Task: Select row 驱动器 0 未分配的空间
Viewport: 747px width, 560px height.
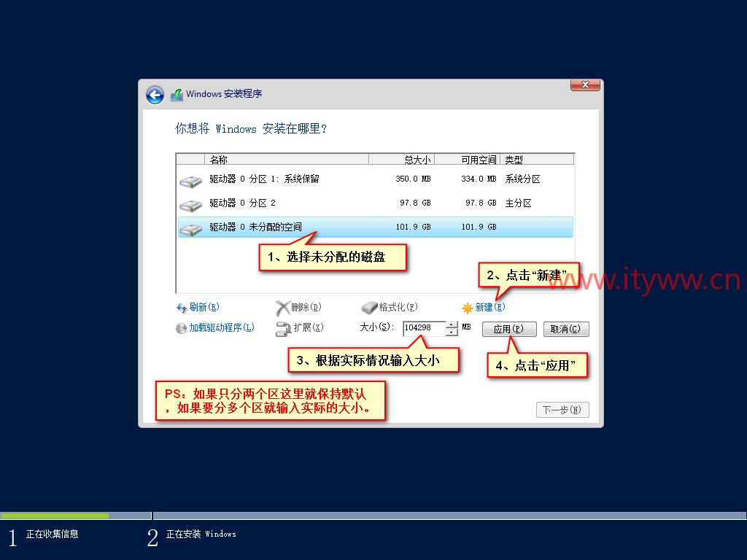Action: [376, 227]
